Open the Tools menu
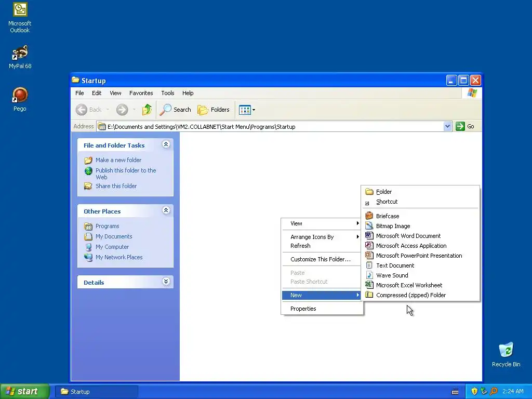 pos(168,93)
